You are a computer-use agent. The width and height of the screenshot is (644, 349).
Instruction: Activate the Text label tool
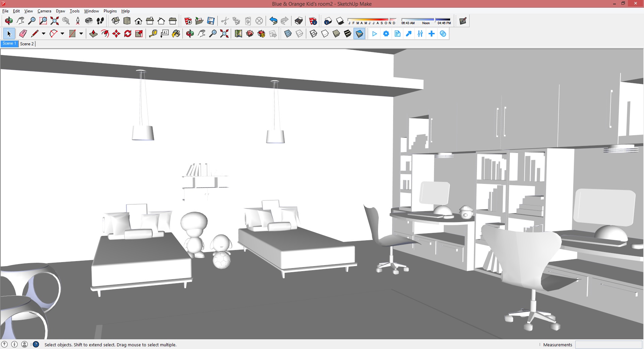point(165,34)
